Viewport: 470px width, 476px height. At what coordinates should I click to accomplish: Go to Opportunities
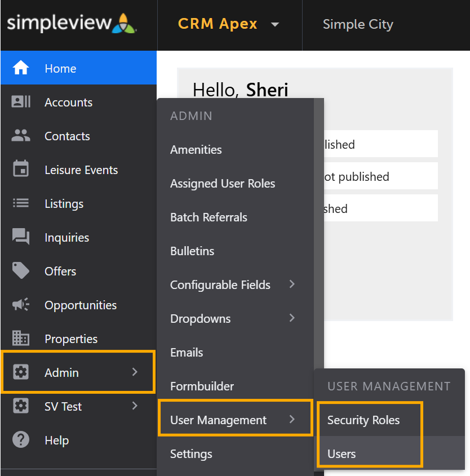point(78,305)
